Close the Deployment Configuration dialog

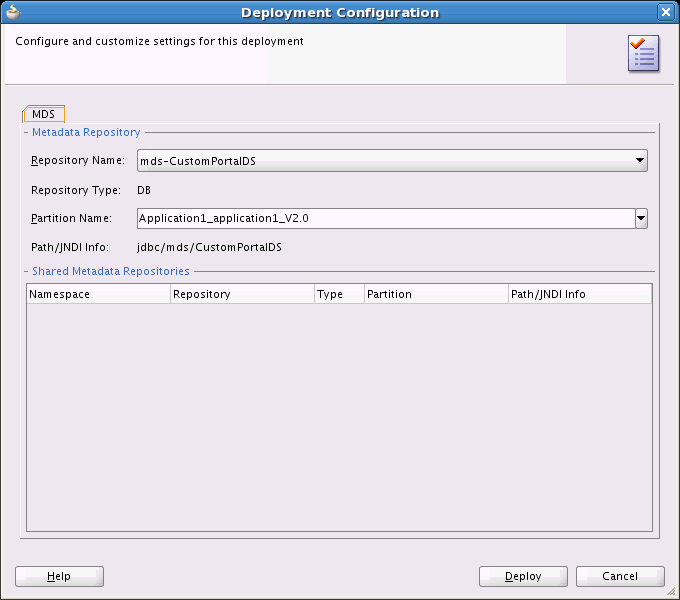[x=666, y=12]
